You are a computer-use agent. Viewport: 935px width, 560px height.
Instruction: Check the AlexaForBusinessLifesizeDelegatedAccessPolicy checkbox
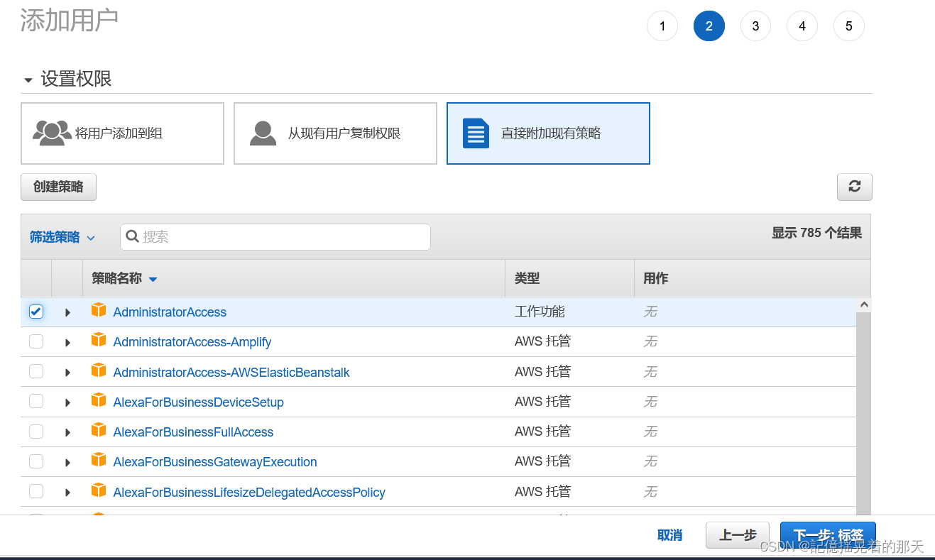click(36, 491)
